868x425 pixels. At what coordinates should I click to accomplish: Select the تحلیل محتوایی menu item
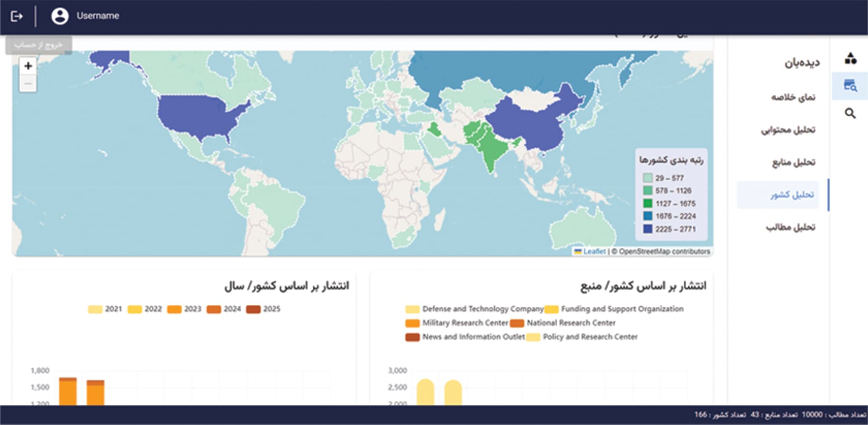click(788, 130)
